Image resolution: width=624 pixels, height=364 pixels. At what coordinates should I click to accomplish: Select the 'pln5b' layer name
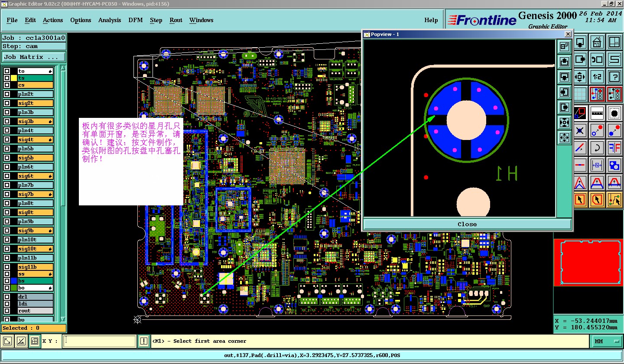[35, 149]
